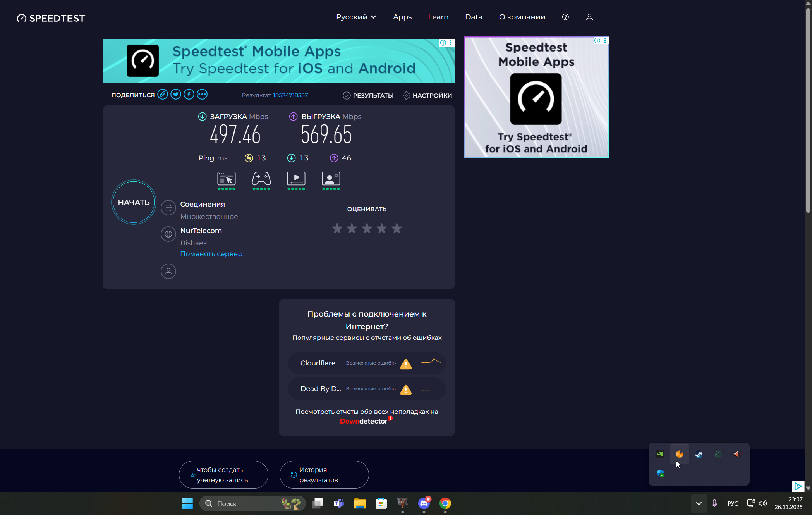The height and width of the screenshot is (515, 812).
Task: Rate with the third star
Action: 367,229
